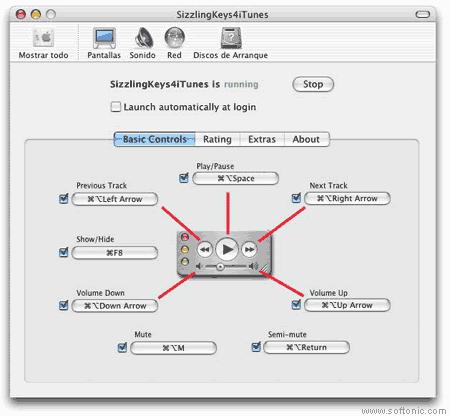The image size is (450, 416).
Task: Click the Mostrar todo icon
Action: pyautogui.click(x=44, y=38)
